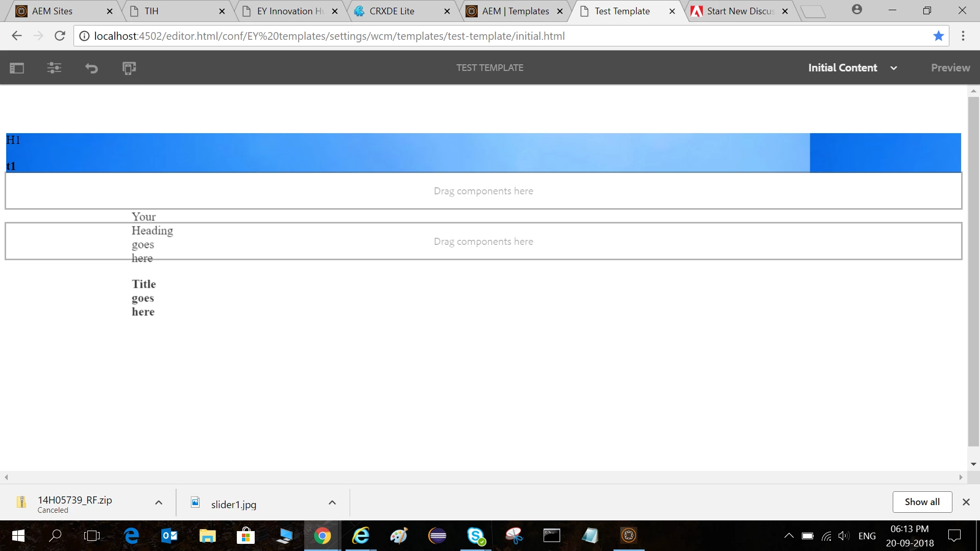This screenshot has height=551, width=980.
Task: Expand the Initial Content mode dropdown
Action: 893,68
